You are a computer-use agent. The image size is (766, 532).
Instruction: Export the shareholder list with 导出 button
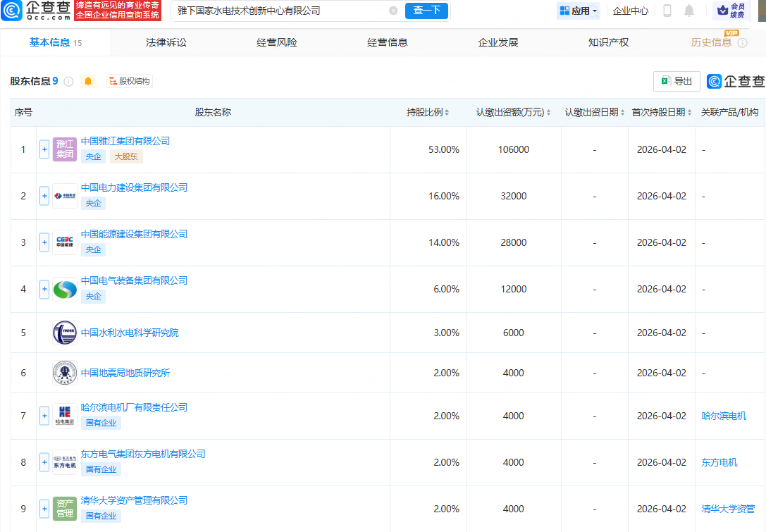(677, 81)
